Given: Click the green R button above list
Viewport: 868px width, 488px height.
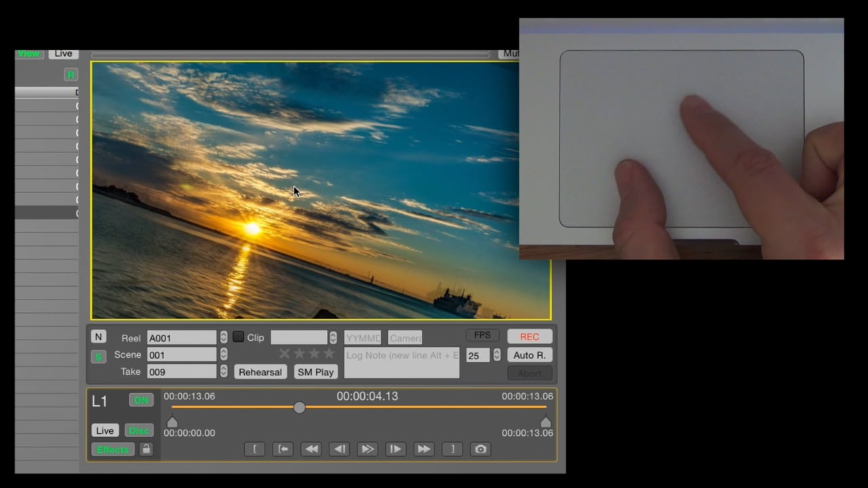Looking at the screenshot, I should (71, 75).
